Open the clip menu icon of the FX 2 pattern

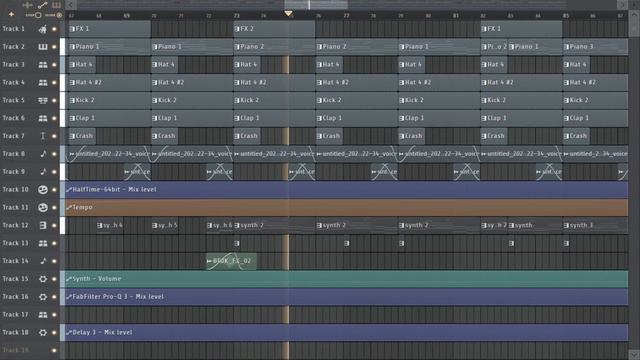tap(237, 29)
